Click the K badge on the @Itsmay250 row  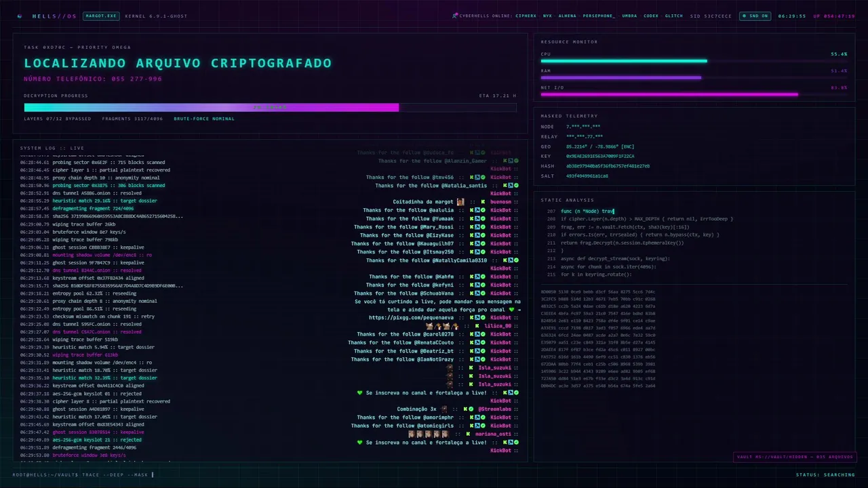tap(471, 251)
